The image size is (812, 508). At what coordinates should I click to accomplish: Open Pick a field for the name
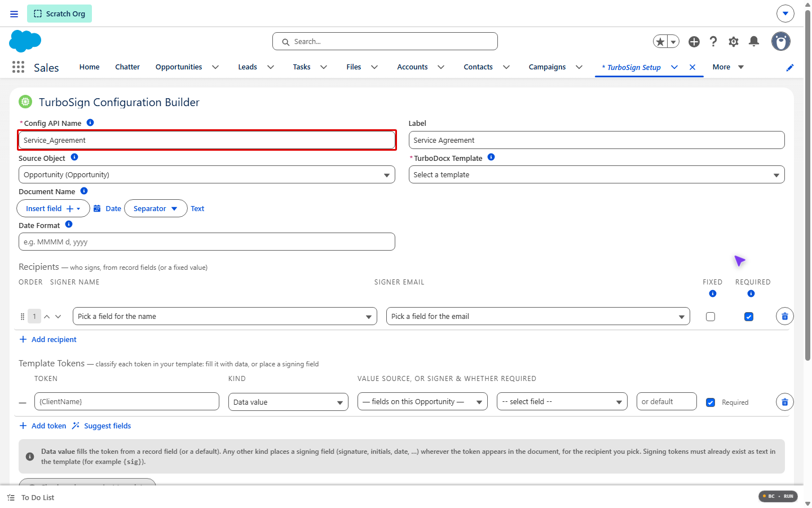tap(225, 316)
